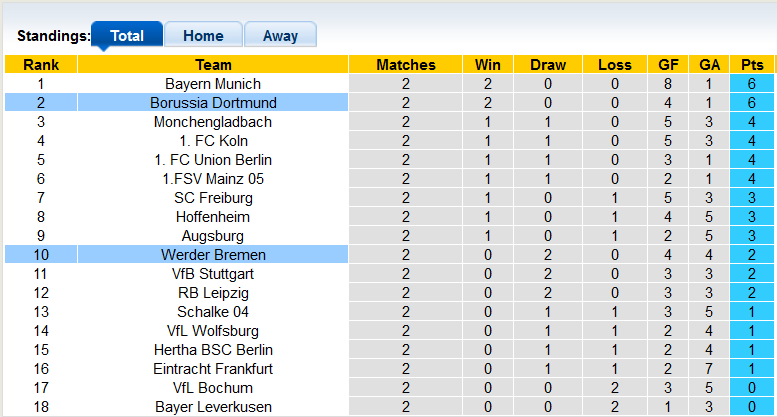Click the Team column header
The image size is (777, 417).
tap(213, 65)
